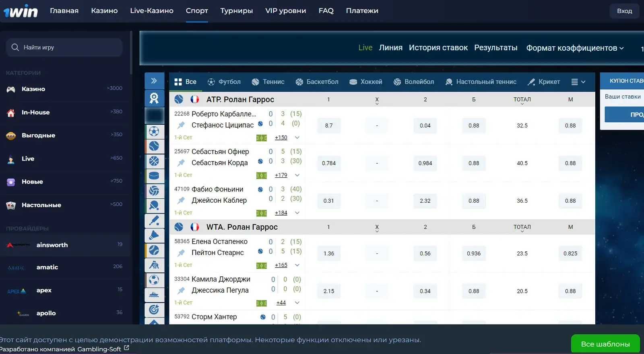Image resolution: width=644 pixels, height=354 pixels.
Task: Open live field view for Остапенко–Стеарнс match
Action: click(262, 265)
